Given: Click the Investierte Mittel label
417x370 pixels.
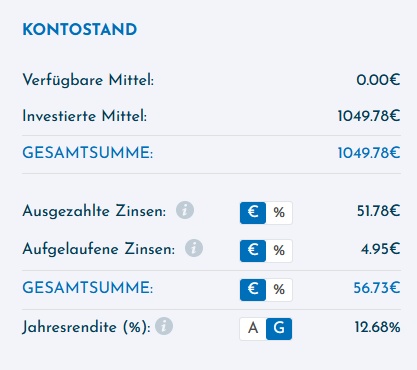Looking at the screenshot, I should pyautogui.click(x=85, y=116).
